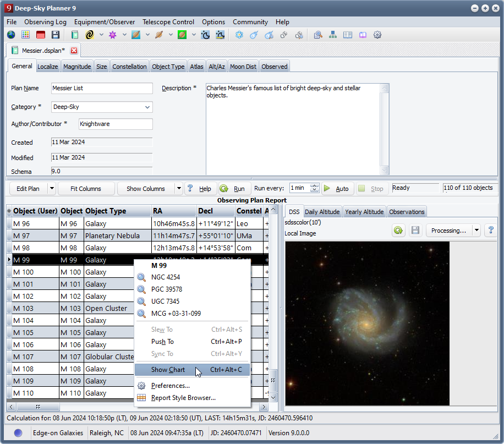Screen dimensions: 504x444
Task: Click the floppy disk save icon
Action: pos(55,35)
